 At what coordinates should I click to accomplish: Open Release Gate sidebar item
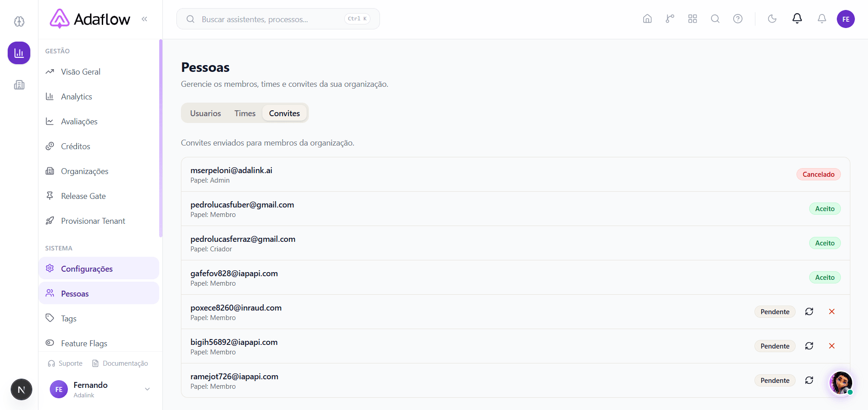[x=99, y=196]
